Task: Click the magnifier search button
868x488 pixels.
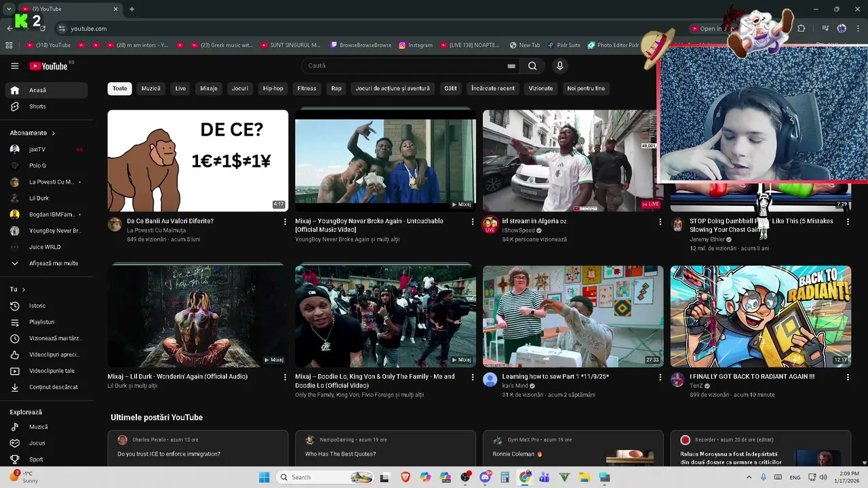Action: (532, 66)
